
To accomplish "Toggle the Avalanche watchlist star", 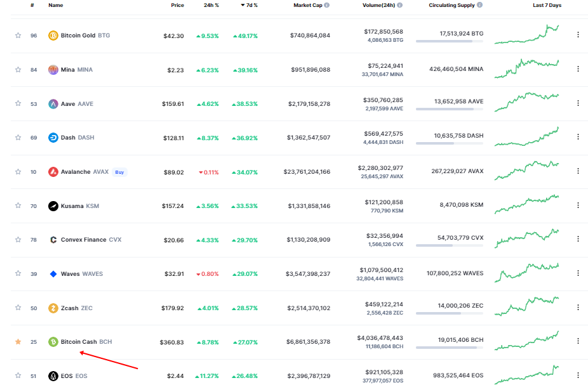I will [18, 171].
